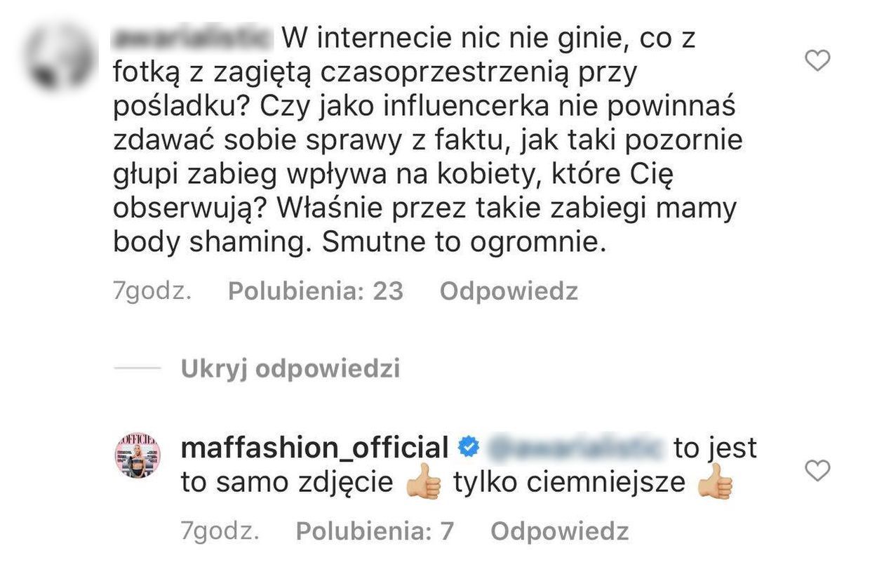Open maffashion_official's username profile link
The image size is (877, 588).
tap(316, 445)
